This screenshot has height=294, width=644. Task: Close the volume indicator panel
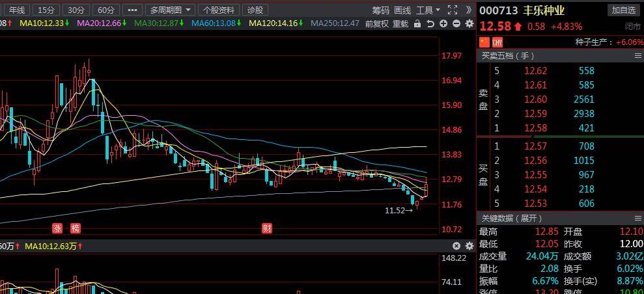coord(456,246)
